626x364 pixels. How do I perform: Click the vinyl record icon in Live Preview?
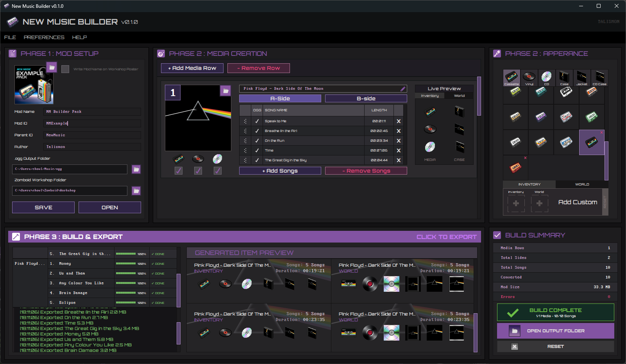(430, 129)
